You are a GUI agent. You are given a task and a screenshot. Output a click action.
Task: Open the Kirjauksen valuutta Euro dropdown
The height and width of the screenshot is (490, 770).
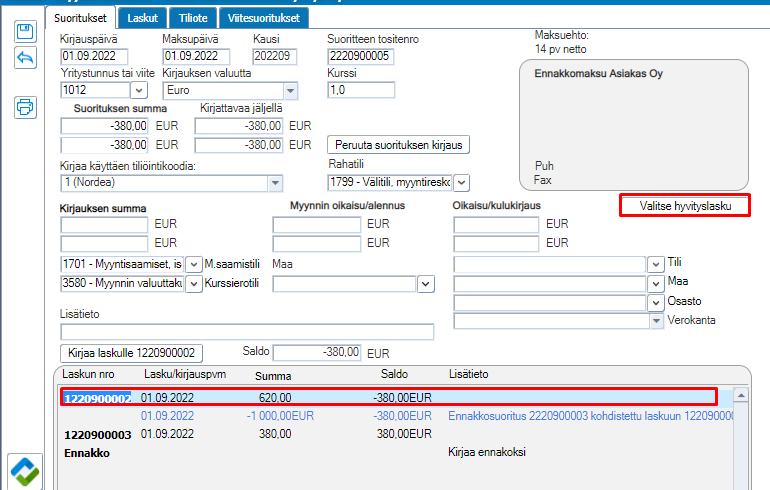point(291,90)
